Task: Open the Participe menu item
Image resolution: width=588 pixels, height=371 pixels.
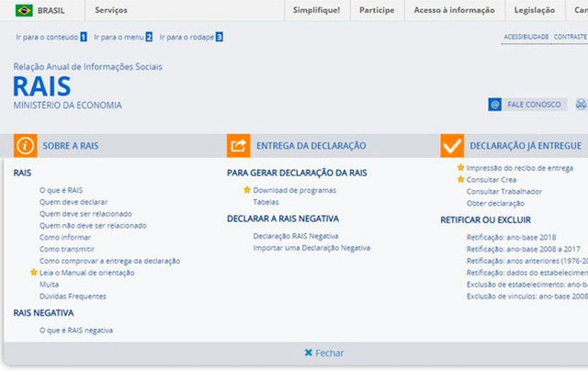Action: [x=378, y=10]
